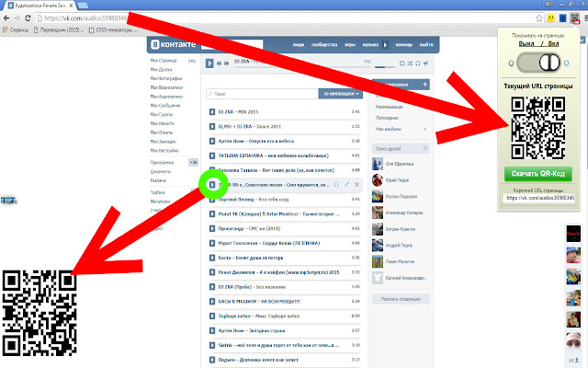Open the 'по композициям' search dropdown

tap(341, 94)
